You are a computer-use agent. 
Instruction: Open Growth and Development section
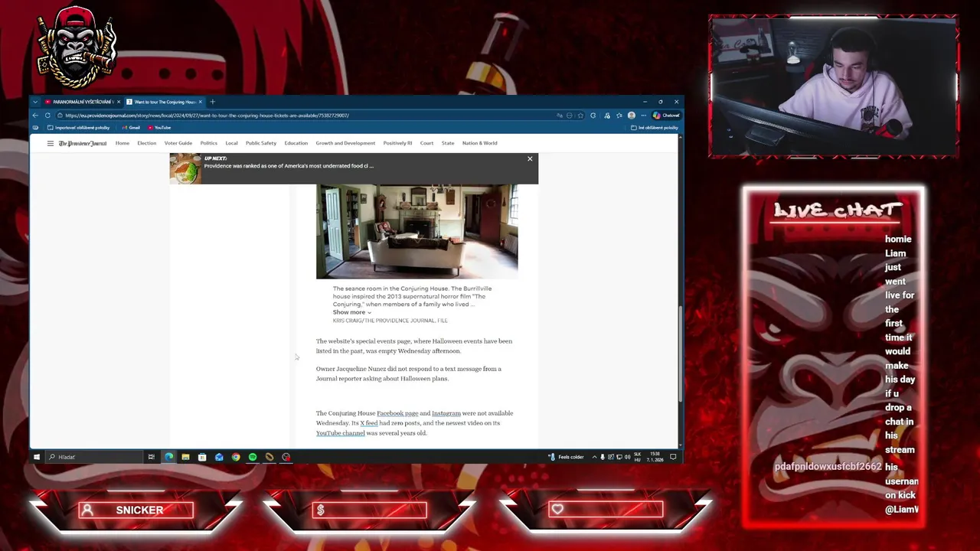(345, 143)
